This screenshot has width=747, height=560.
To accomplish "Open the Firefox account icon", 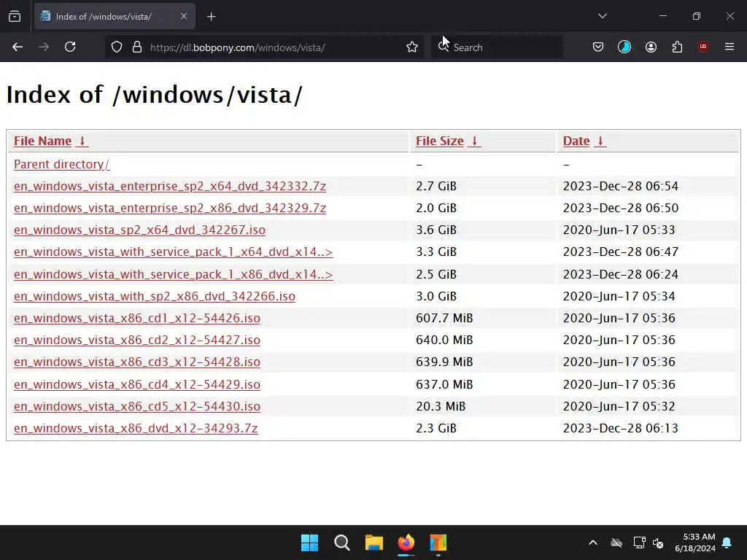I will tap(651, 47).
